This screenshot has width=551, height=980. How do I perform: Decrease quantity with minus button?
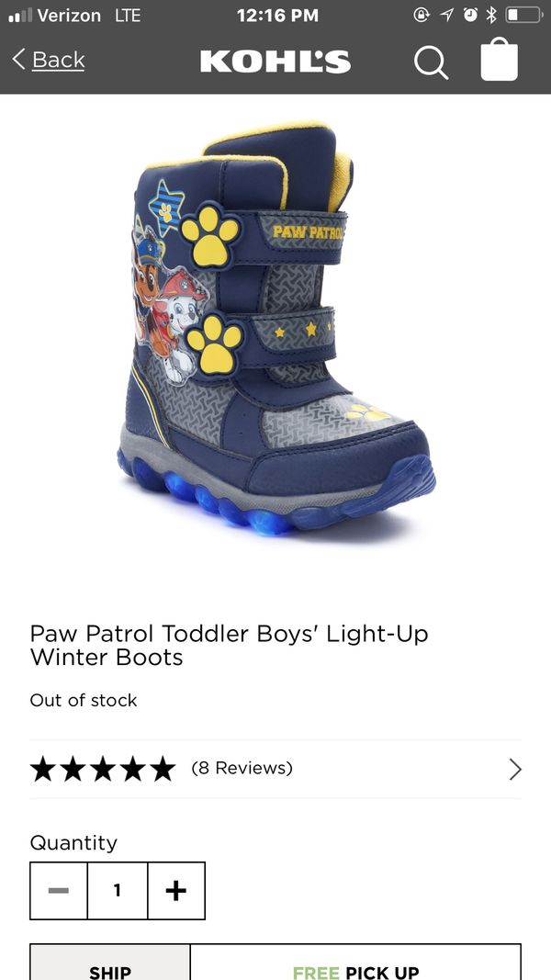coord(59,891)
